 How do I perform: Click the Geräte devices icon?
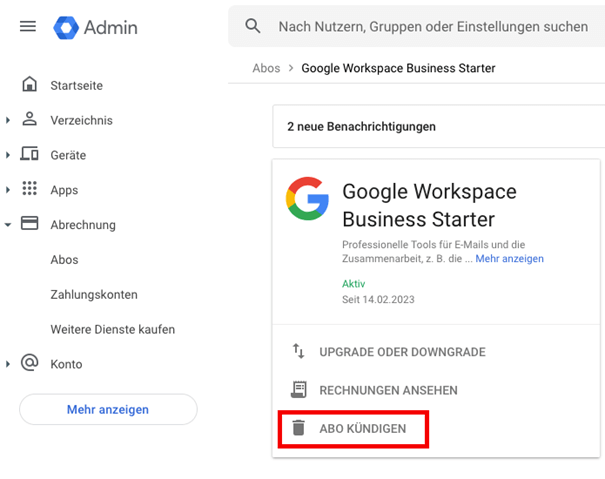click(x=29, y=154)
